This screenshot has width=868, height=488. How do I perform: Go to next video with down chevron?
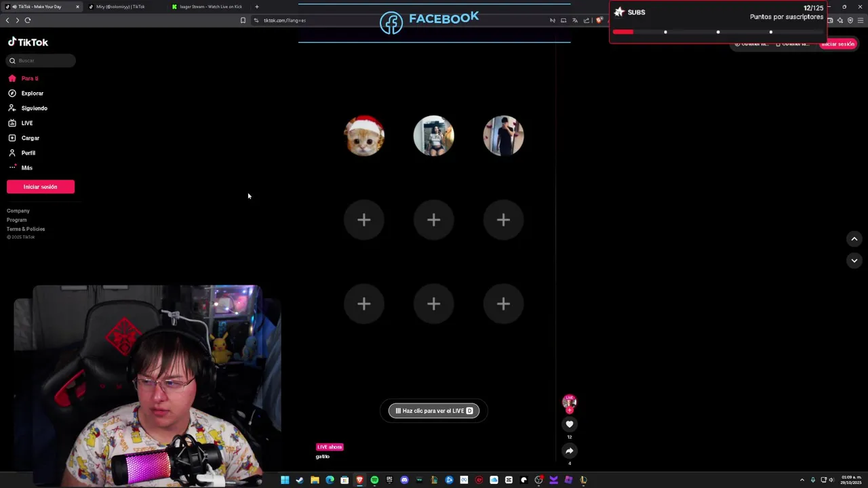pyautogui.click(x=854, y=260)
